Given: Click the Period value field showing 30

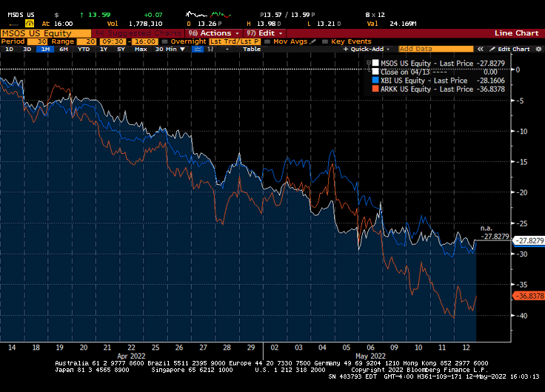Looking at the screenshot, I should click(37, 41).
